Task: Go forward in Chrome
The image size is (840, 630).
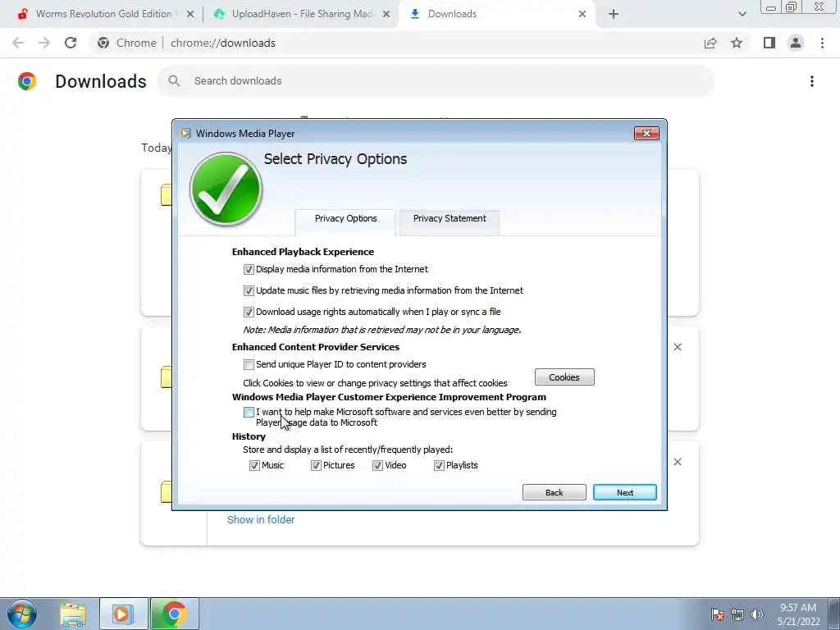Action: coord(44,43)
